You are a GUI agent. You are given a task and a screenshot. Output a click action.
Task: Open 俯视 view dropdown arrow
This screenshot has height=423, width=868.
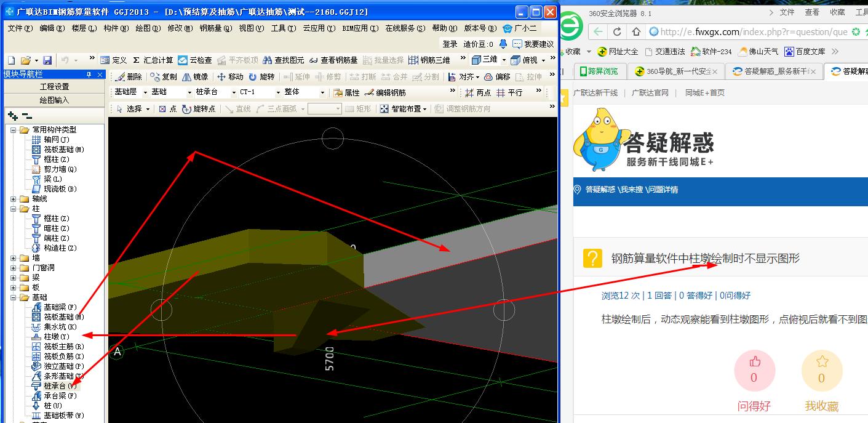click(543, 60)
